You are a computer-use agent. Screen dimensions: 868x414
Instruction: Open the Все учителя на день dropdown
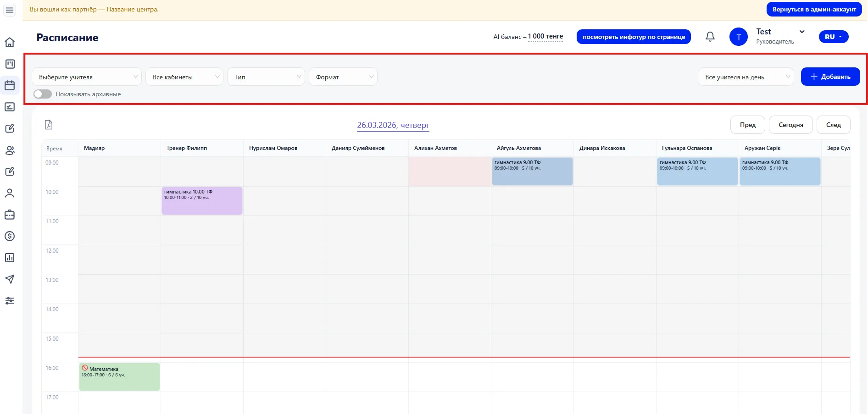[746, 77]
